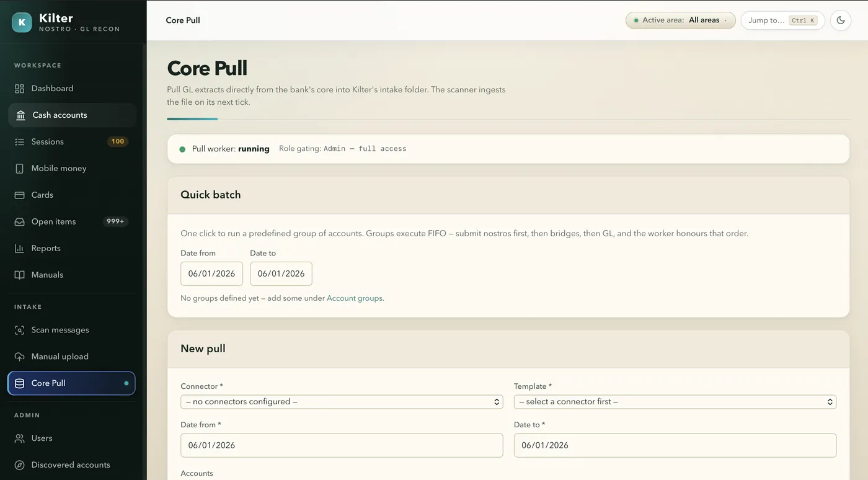Viewport: 868px width, 480px height.
Task: Click the Manual upload cloud icon
Action: (20, 357)
